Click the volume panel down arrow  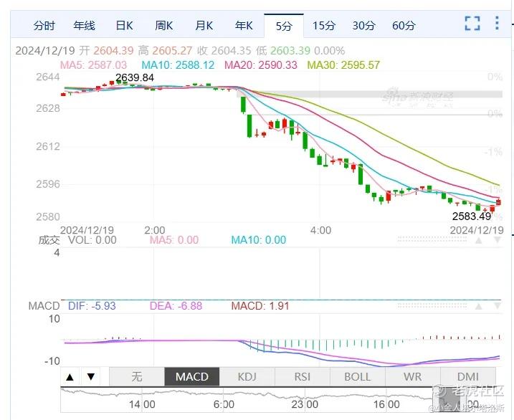click(498, 241)
